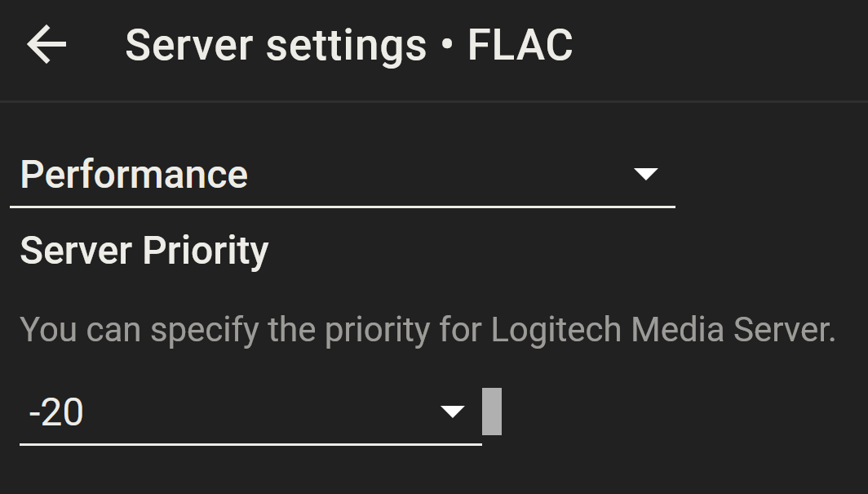868x494 pixels.
Task: Click the "FLAC" text in the header
Action: [520, 45]
